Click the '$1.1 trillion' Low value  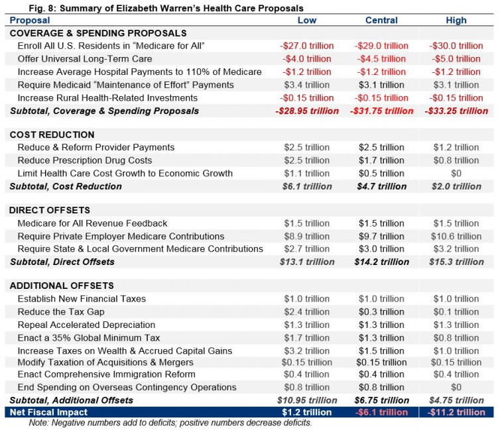pos(307,173)
